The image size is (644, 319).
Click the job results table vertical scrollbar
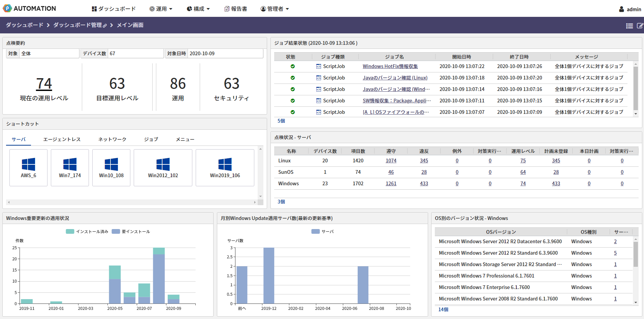click(x=636, y=88)
